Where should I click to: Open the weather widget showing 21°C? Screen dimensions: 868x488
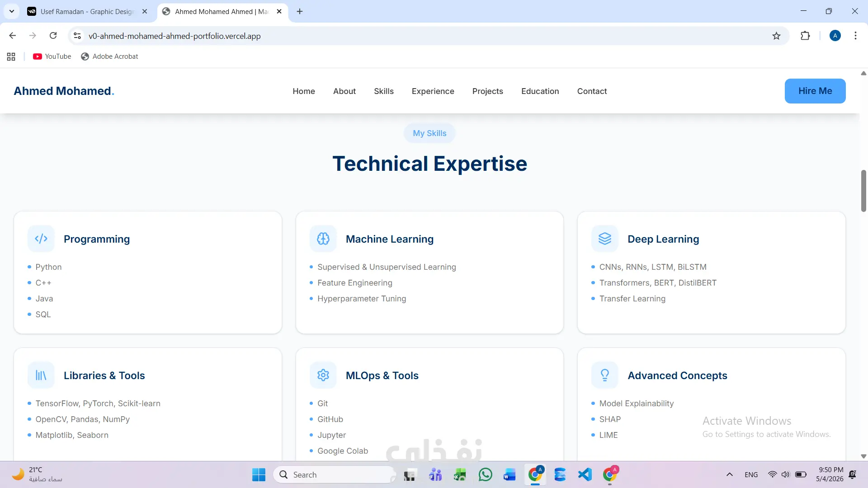click(x=37, y=474)
